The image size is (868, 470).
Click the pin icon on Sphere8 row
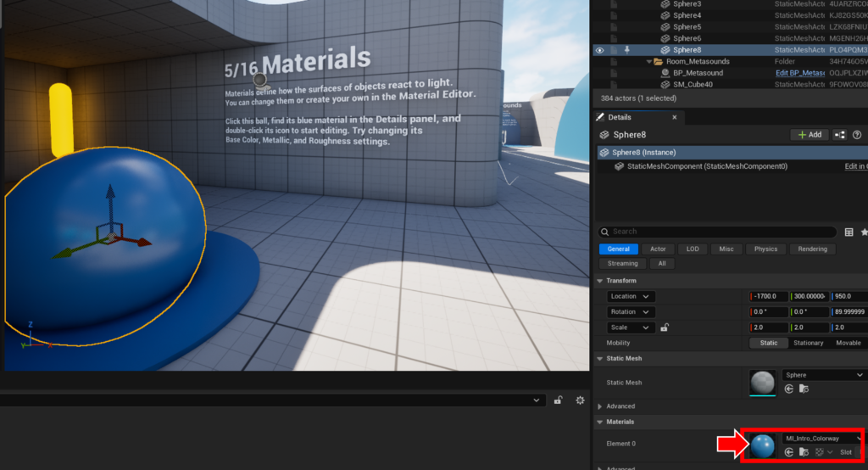(627, 50)
